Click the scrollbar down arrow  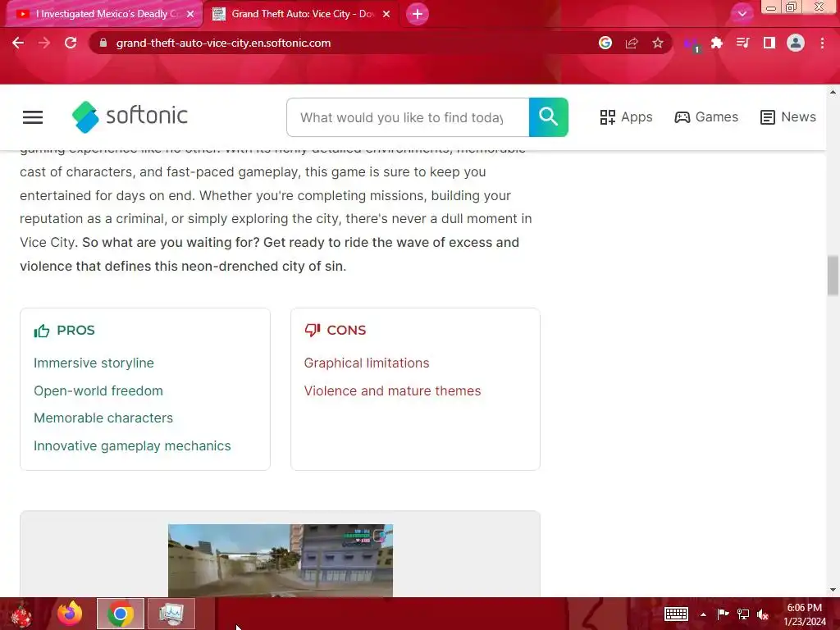[833, 590]
